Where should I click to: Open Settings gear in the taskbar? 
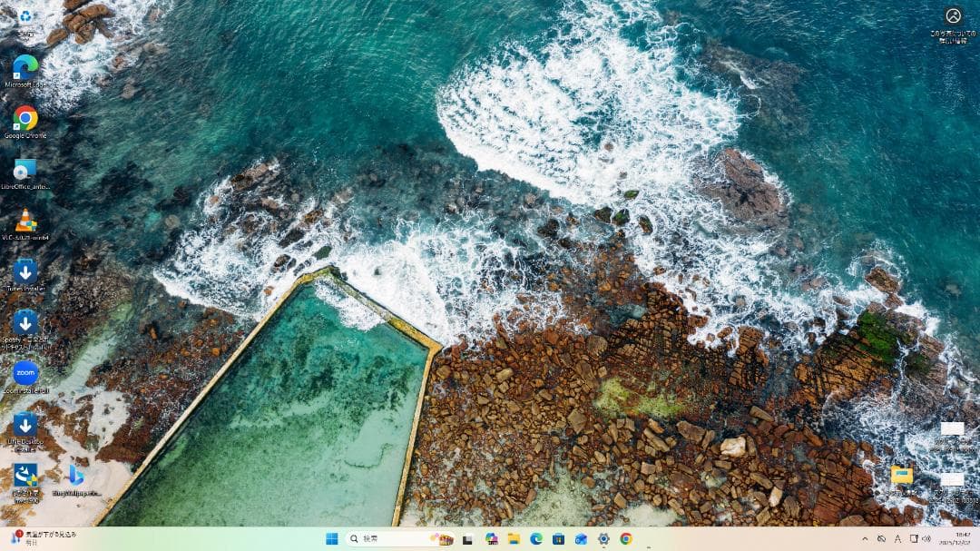[603, 539]
